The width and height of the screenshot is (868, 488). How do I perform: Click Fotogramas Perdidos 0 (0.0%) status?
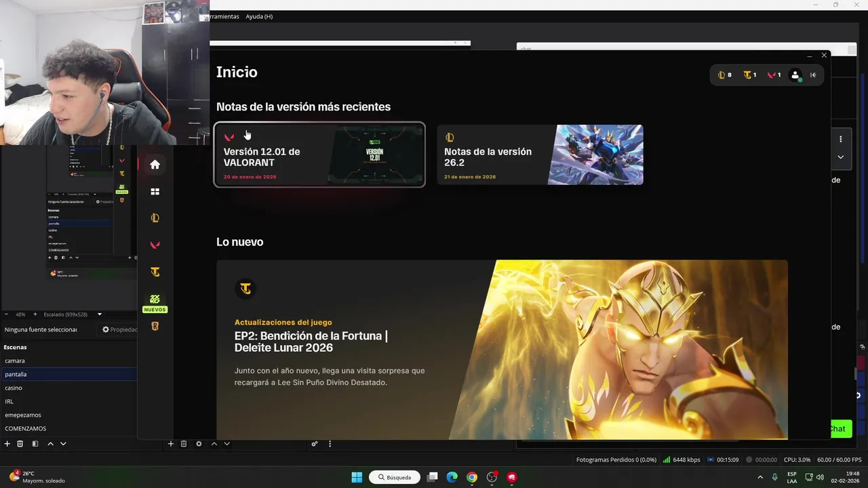616,460
